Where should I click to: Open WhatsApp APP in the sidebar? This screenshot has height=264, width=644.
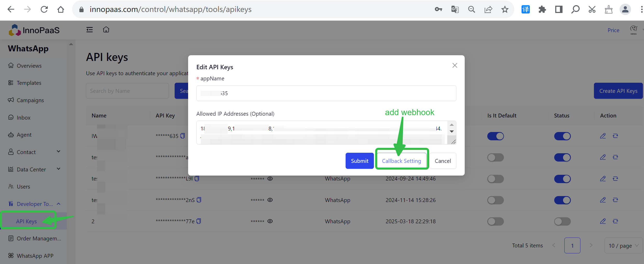pos(35,256)
